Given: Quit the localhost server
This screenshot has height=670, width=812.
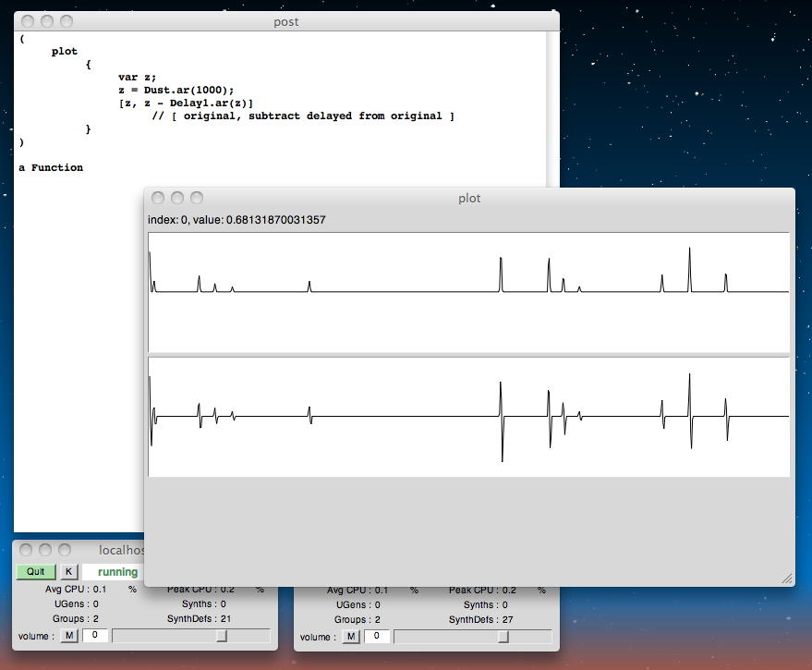Looking at the screenshot, I should [x=36, y=572].
